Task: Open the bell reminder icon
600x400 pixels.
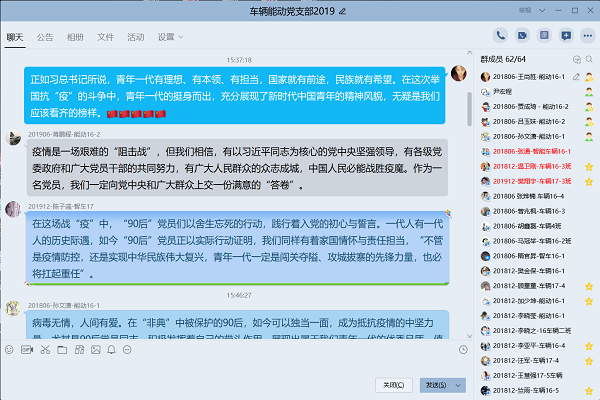Action: point(111,349)
